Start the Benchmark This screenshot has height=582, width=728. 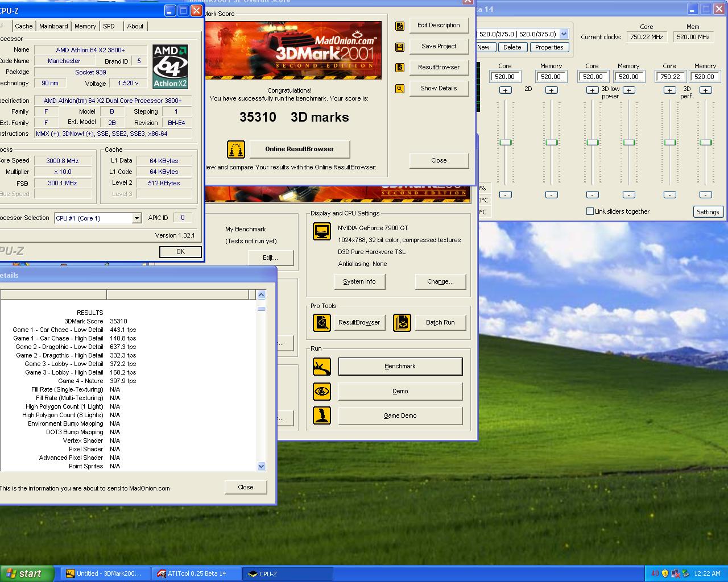(400, 367)
